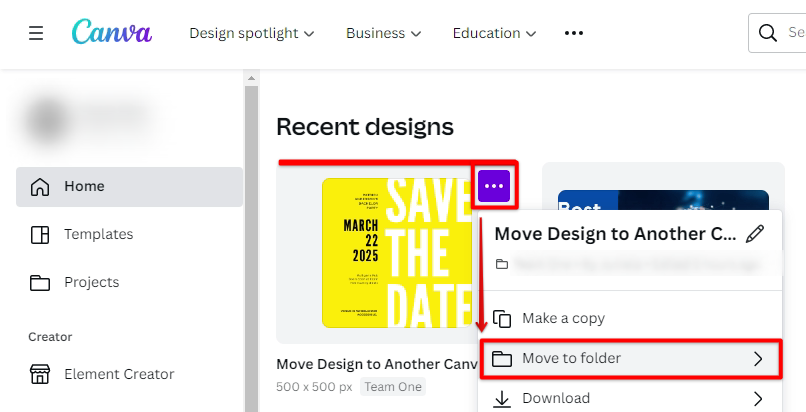The height and width of the screenshot is (412, 806).
Task: Click the Templates sidebar icon
Action: (40, 234)
